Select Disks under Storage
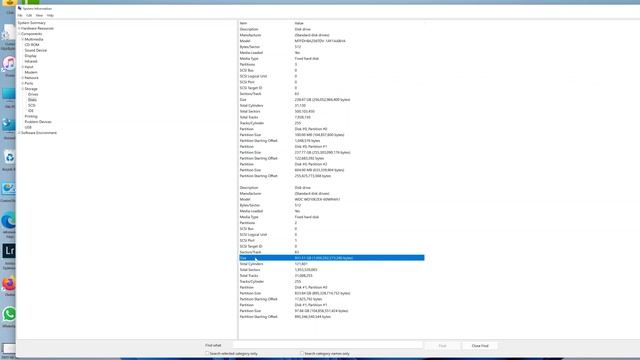Screen dimensions: 640x360 (x=32, y=100)
